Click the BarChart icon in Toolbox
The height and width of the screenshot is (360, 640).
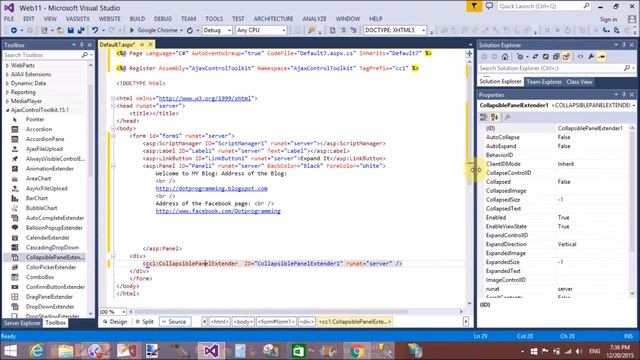pos(15,198)
